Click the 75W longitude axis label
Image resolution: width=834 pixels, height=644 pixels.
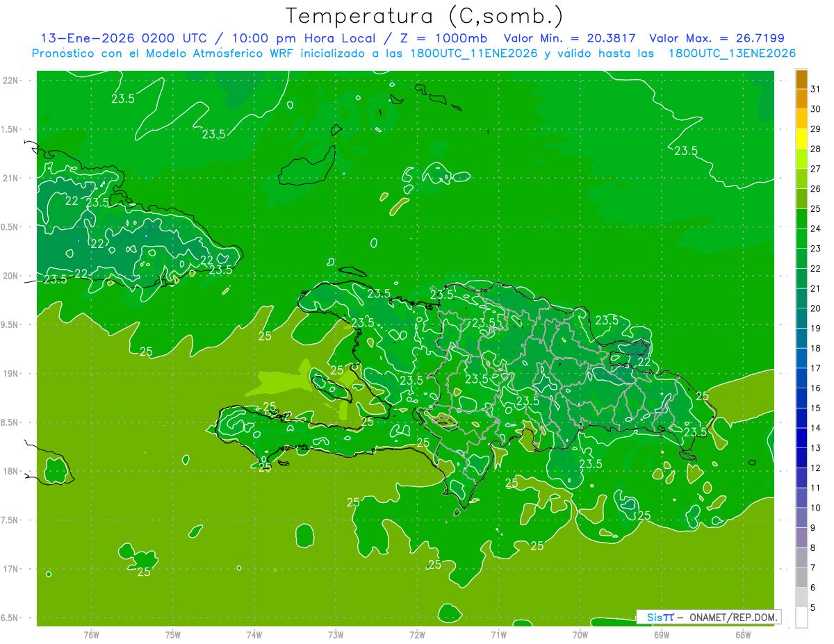(172, 634)
